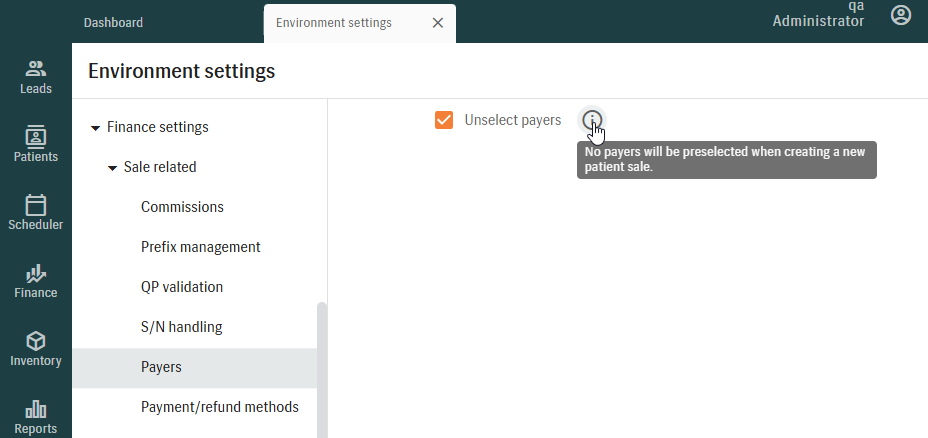Open the user account profile icon

(901, 15)
